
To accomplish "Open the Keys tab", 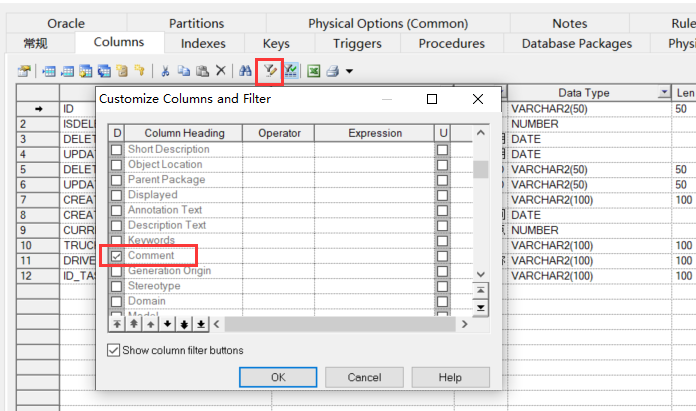I will [x=276, y=43].
